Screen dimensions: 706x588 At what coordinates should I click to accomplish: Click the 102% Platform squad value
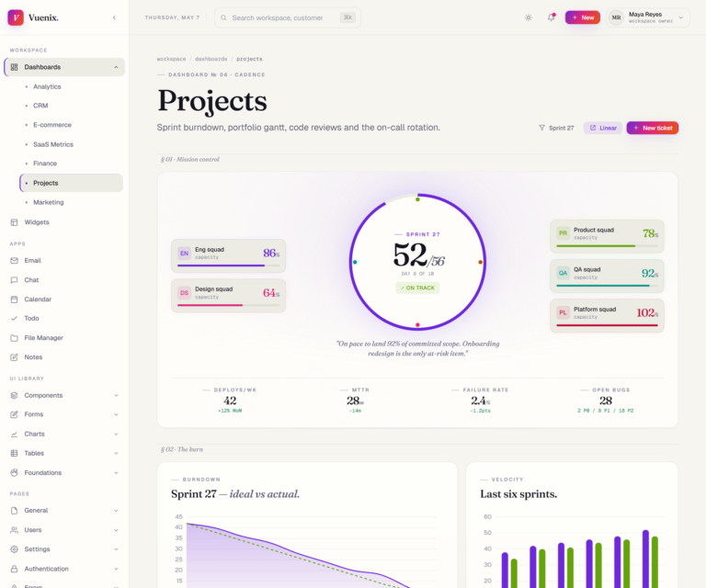pos(647,312)
